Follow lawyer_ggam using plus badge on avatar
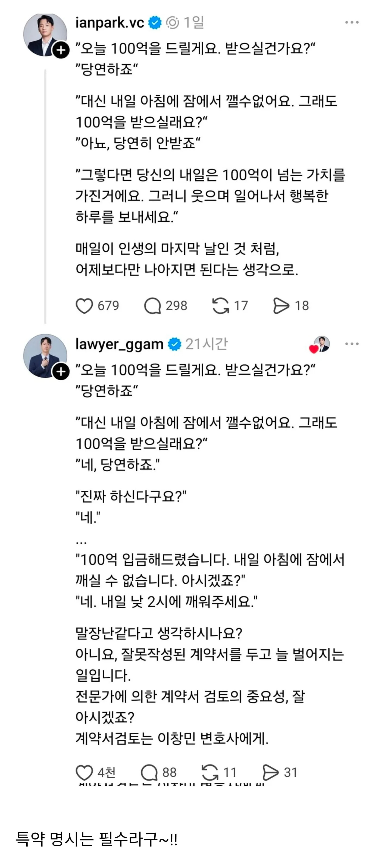 click(x=61, y=372)
